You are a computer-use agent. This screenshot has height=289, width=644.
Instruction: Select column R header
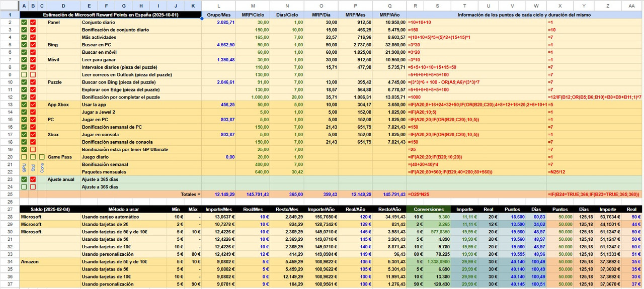(415, 6)
